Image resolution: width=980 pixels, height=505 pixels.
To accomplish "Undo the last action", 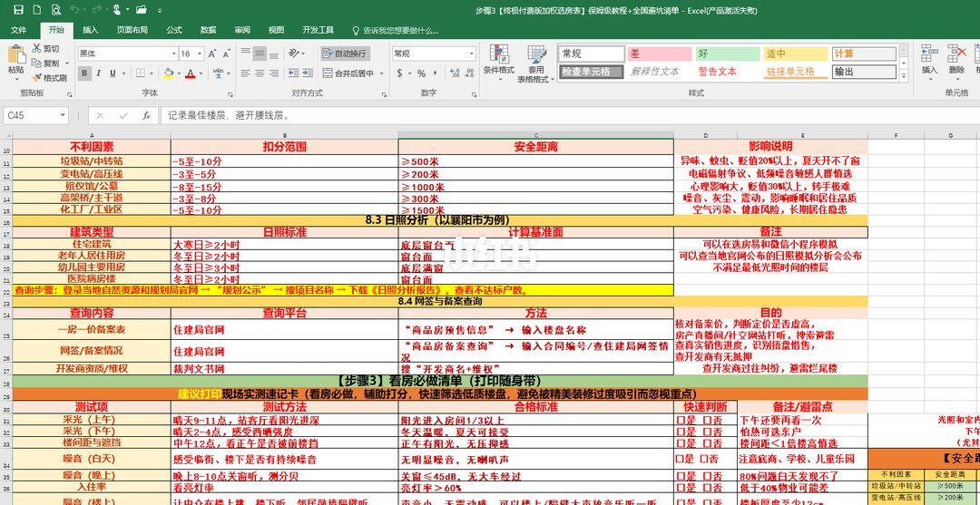I will [x=75, y=10].
